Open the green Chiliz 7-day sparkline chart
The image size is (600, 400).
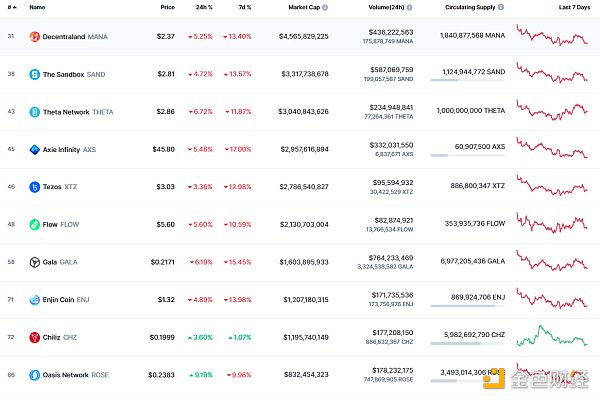point(550,336)
